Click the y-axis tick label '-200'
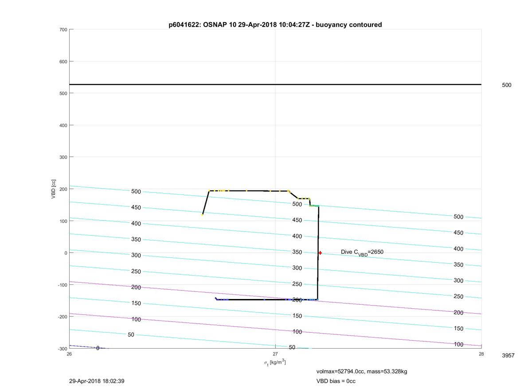The image size is (532, 392). [62, 317]
